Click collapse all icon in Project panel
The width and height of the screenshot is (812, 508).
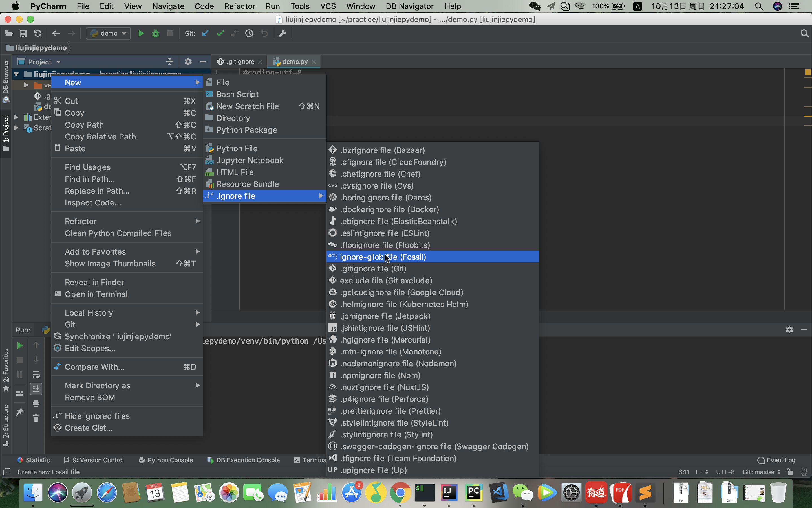tap(170, 62)
